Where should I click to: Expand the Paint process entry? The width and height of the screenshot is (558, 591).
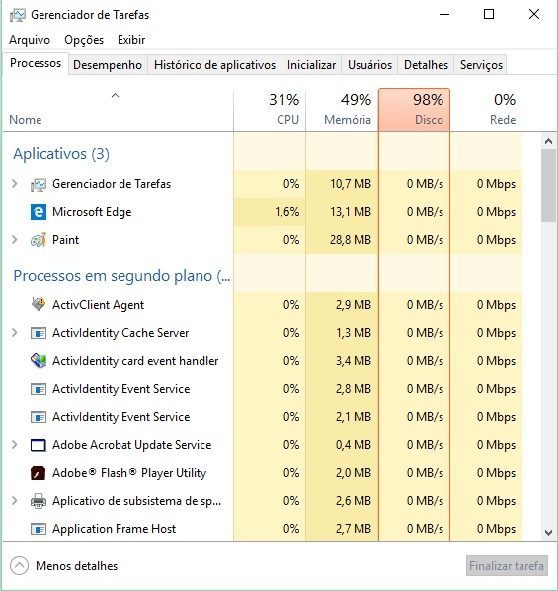click(x=15, y=240)
